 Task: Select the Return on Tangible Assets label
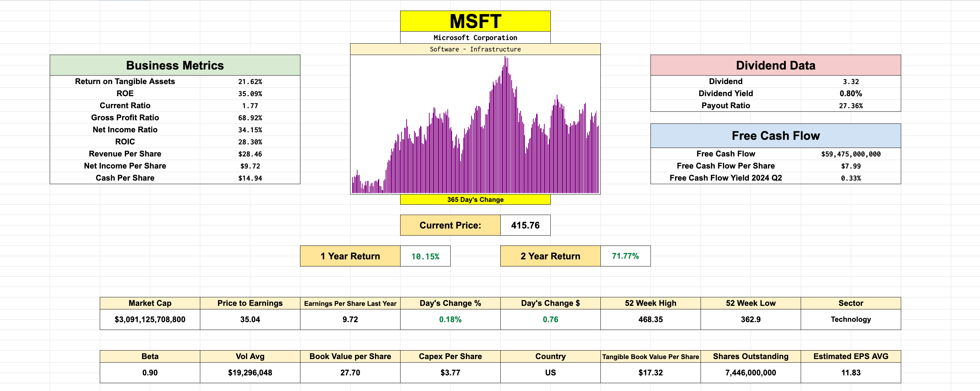point(125,81)
